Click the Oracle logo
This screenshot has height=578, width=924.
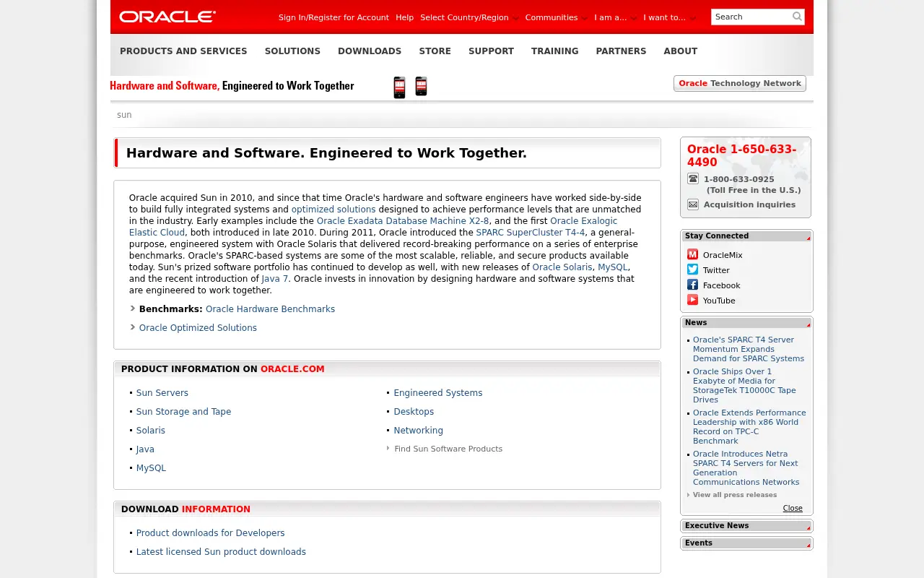[x=167, y=17]
